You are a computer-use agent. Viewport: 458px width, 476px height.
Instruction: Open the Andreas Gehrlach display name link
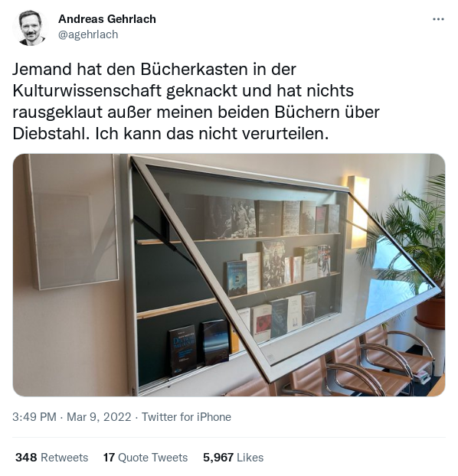107,19
